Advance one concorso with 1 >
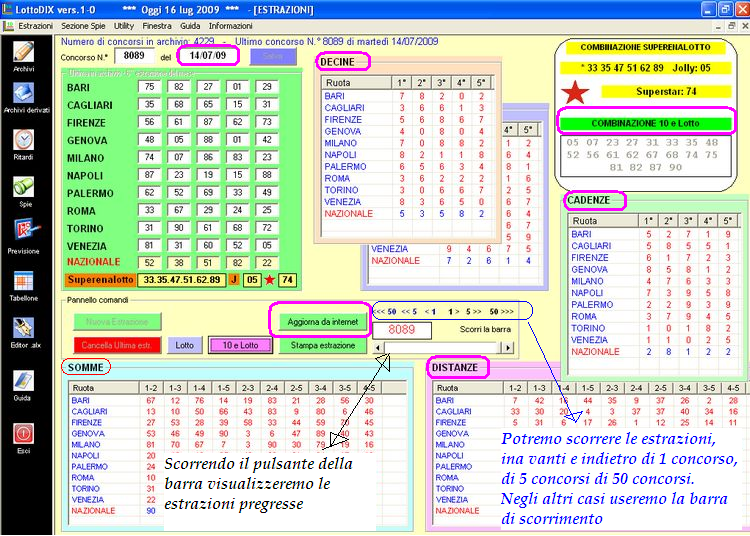The image size is (750, 536). coord(453,312)
